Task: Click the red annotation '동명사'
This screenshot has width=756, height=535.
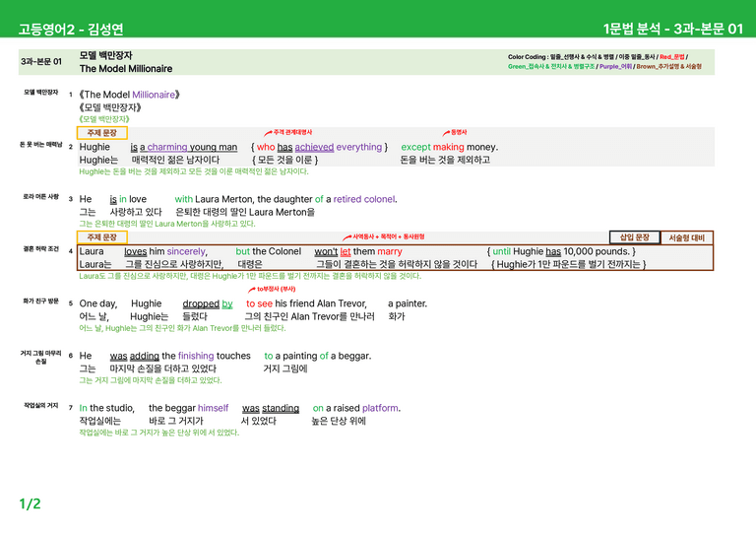Action: (x=459, y=132)
